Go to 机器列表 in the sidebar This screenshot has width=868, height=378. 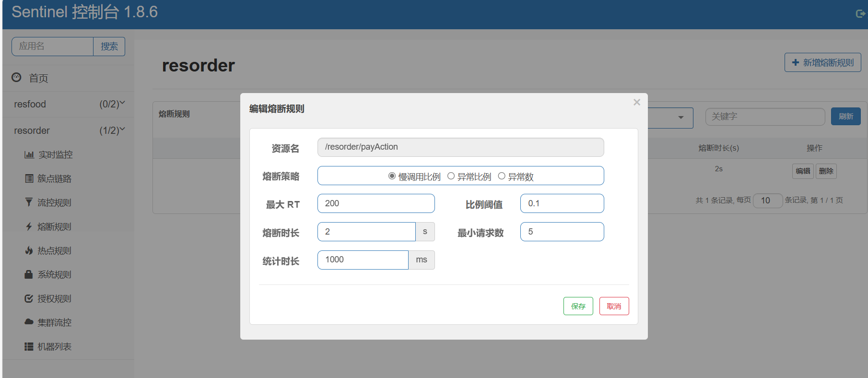point(54,346)
